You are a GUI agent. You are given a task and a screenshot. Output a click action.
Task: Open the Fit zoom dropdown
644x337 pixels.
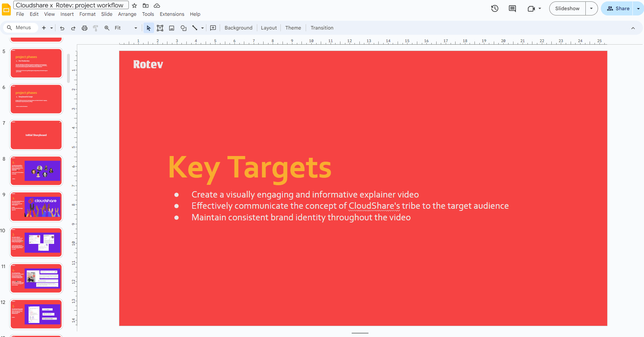(126, 28)
